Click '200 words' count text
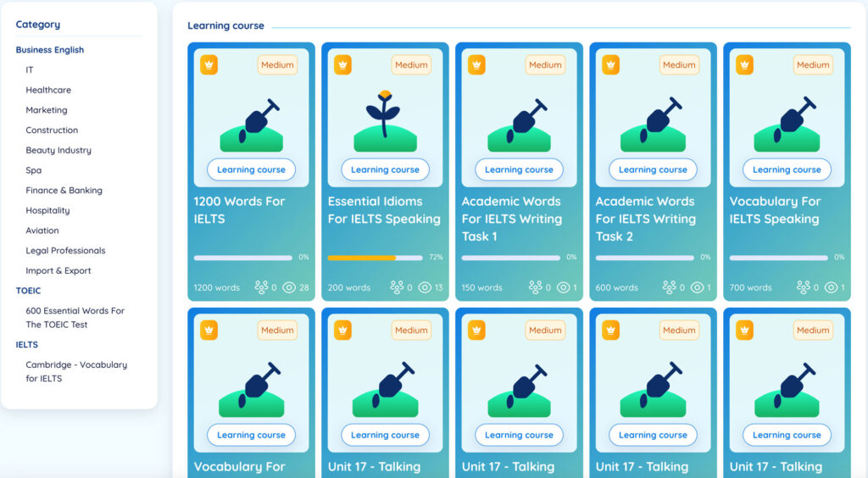The width and height of the screenshot is (868, 478). pyautogui.click(x=349, y=287)
